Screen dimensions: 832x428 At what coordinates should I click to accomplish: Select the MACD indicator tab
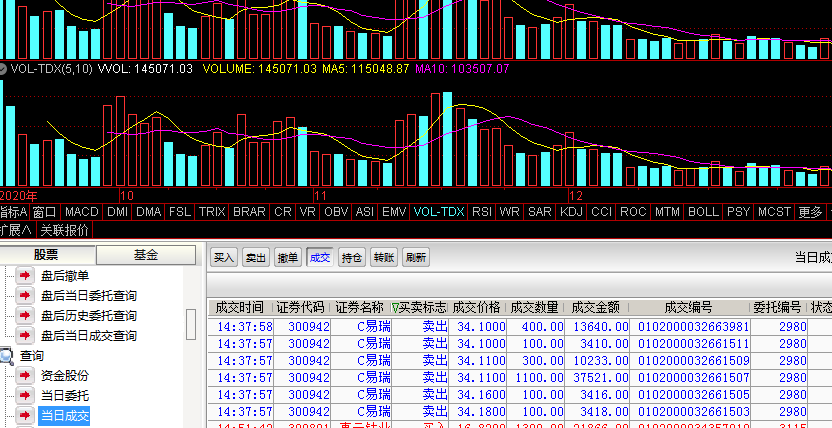[x=82, y=212]
